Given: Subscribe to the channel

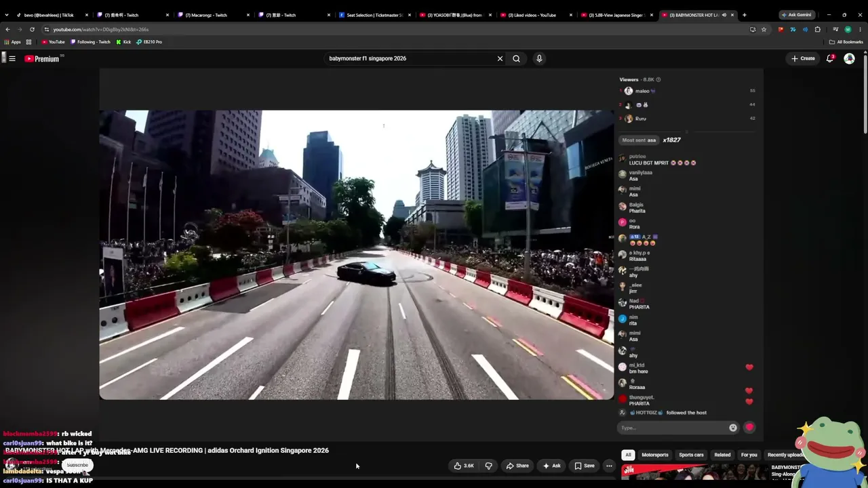Looking at the screenshot, I should pos(77,465).
